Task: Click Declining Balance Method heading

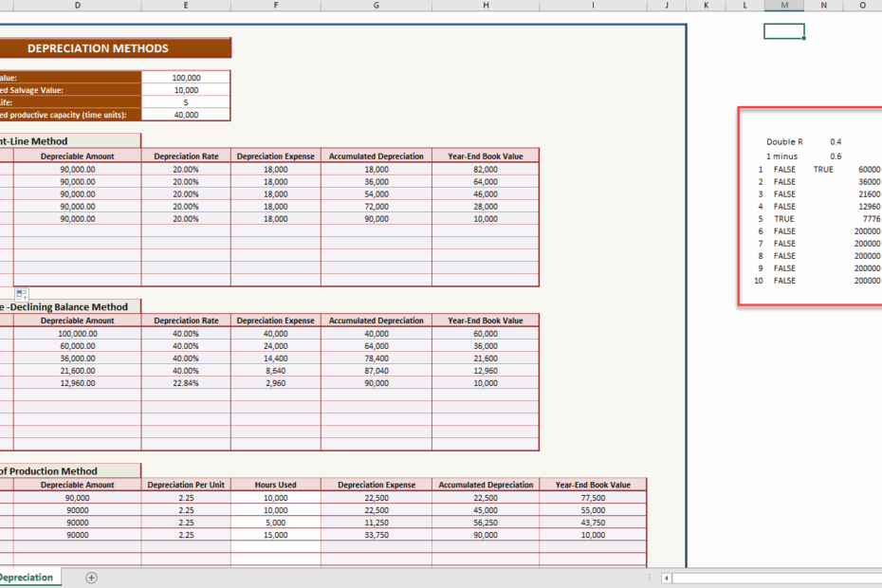Action: [x=70, y=306]
